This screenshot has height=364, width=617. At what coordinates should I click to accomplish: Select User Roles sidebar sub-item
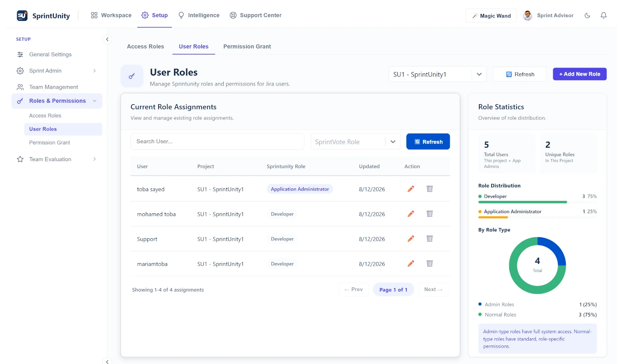click(x=63, y=129)
